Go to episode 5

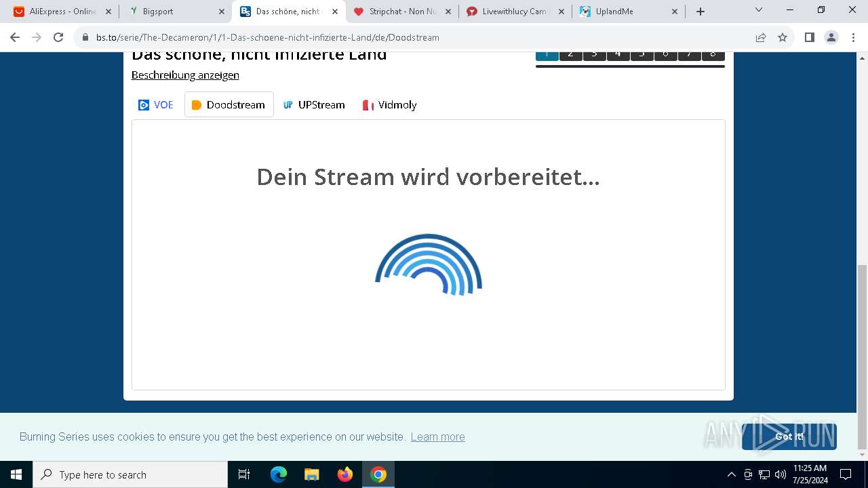(x=642, y=56)
